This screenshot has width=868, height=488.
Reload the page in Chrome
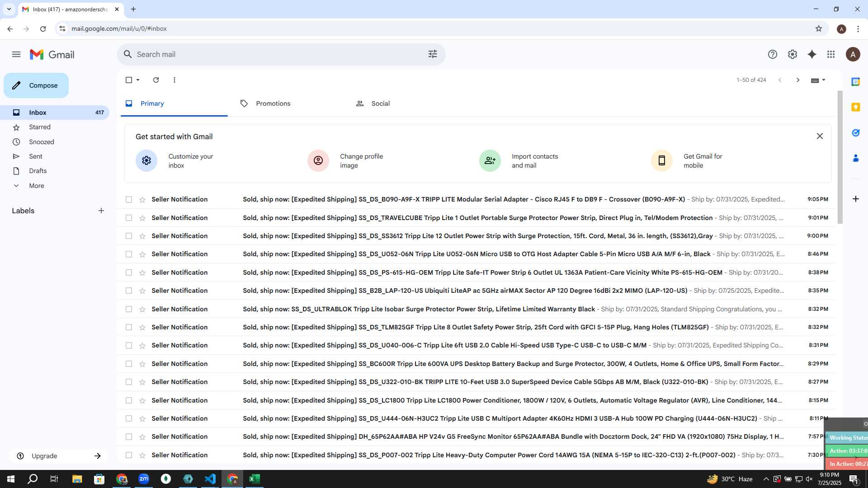43,28
